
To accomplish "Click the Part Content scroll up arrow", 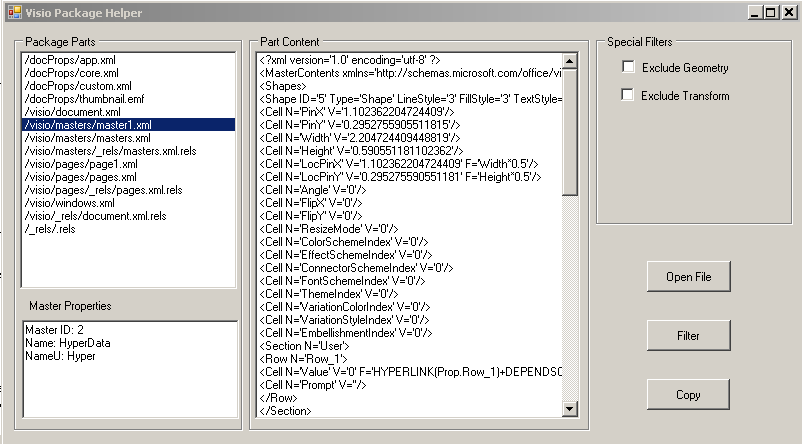I will 570,61.
